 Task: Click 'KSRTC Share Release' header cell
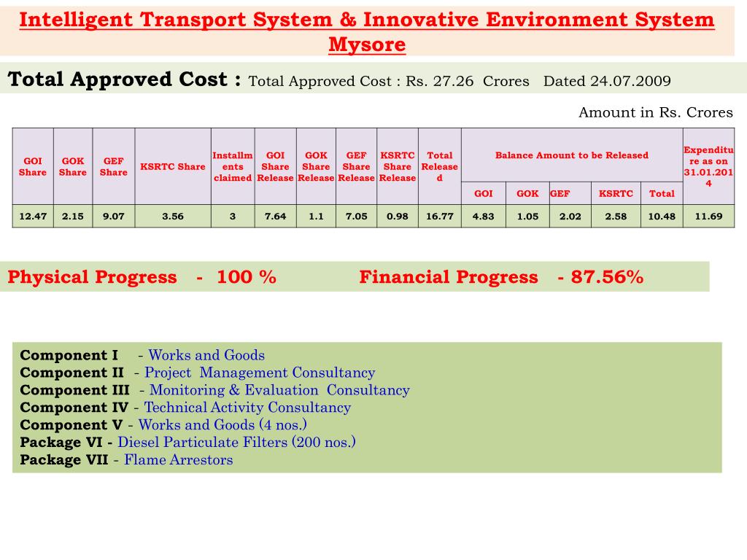pos(398,167)
